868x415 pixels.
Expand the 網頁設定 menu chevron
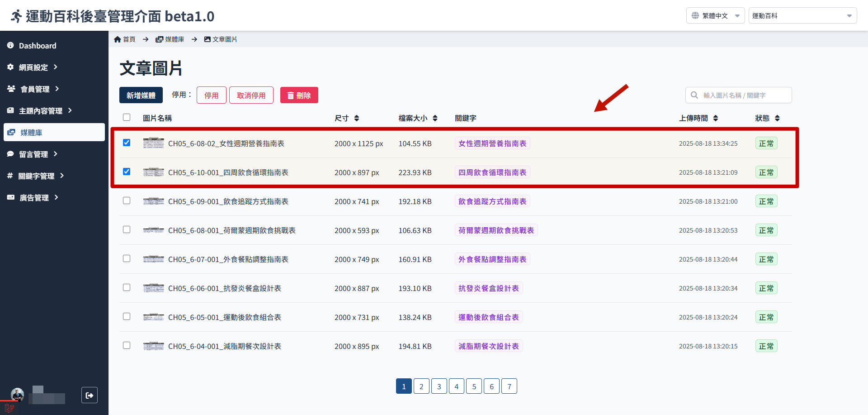pyautogui.click(x=56, y=67)
